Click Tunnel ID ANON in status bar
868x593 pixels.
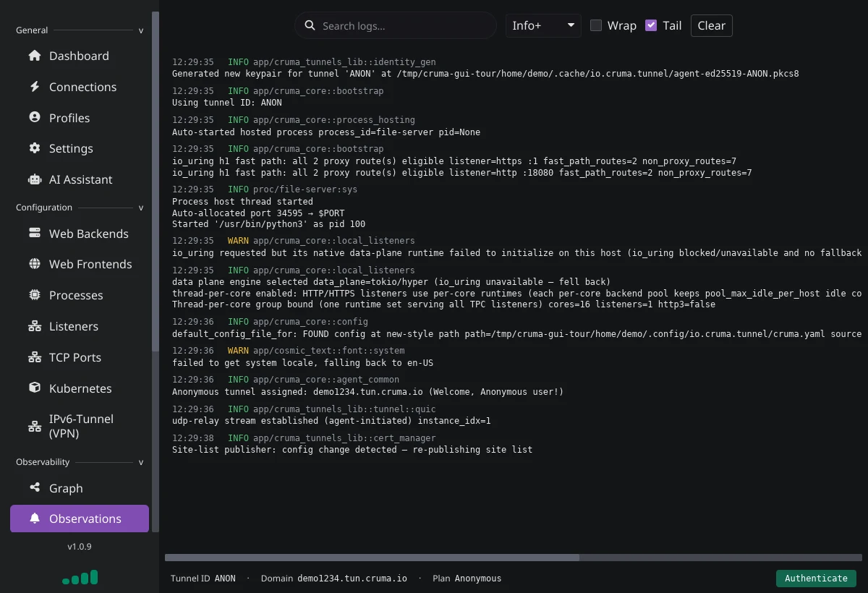tap(203, 579)
